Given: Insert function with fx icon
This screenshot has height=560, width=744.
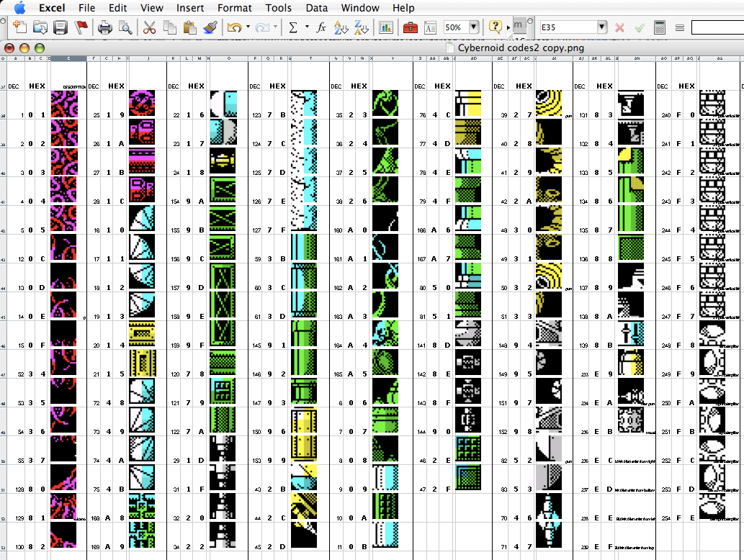Looking at the screenshot, I should (x=321, y=27).
